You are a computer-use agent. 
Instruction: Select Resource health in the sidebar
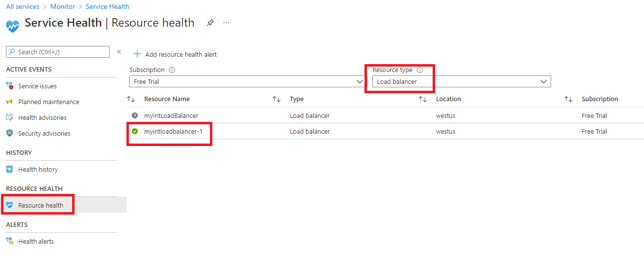pos(41,205)
